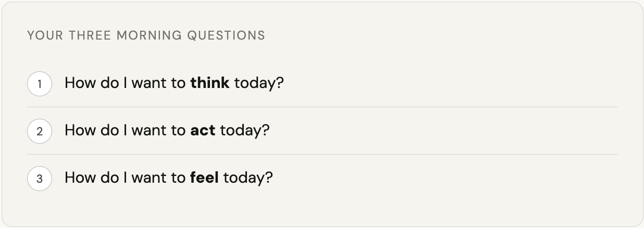This screenshot has height=228, width=644.
Task: Click the number 2 circle badge
Action: tap(40, 131)
